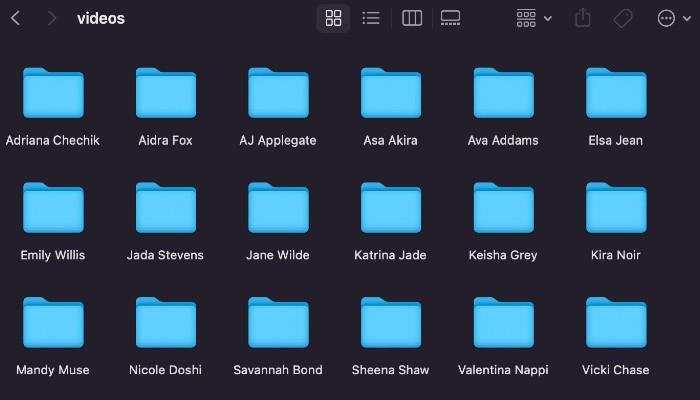Click the 'Vicki Chase' folder name
This screenshot has width=700, height=400.
tap(616, 370)
